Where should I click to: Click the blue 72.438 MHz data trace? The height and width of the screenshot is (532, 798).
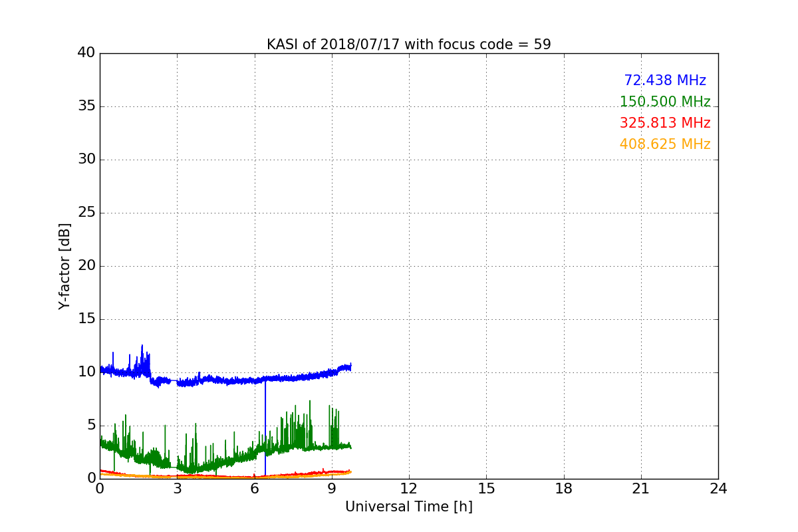(226, 380)
